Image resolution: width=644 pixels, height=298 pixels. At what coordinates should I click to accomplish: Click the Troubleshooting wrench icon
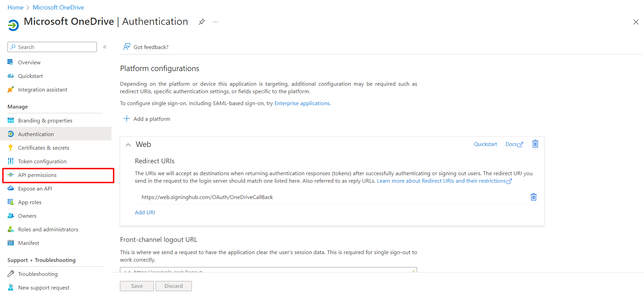tap(11, 274)
